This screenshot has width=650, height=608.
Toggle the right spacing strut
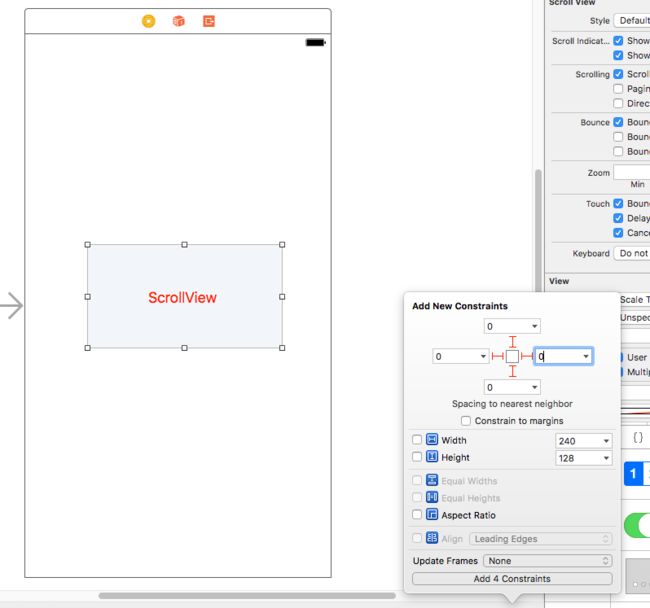[x=526, y=356]
